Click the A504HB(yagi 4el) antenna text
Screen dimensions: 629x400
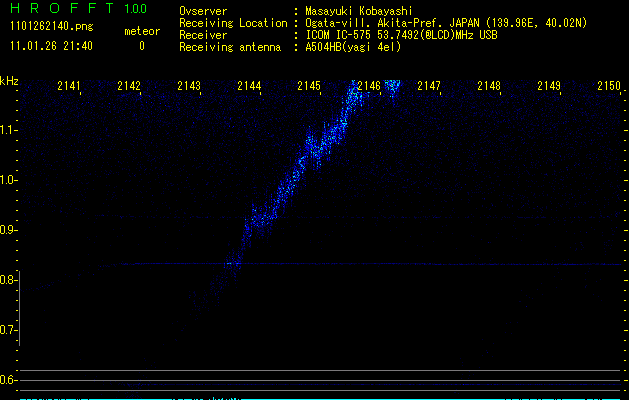coord(353,47)
